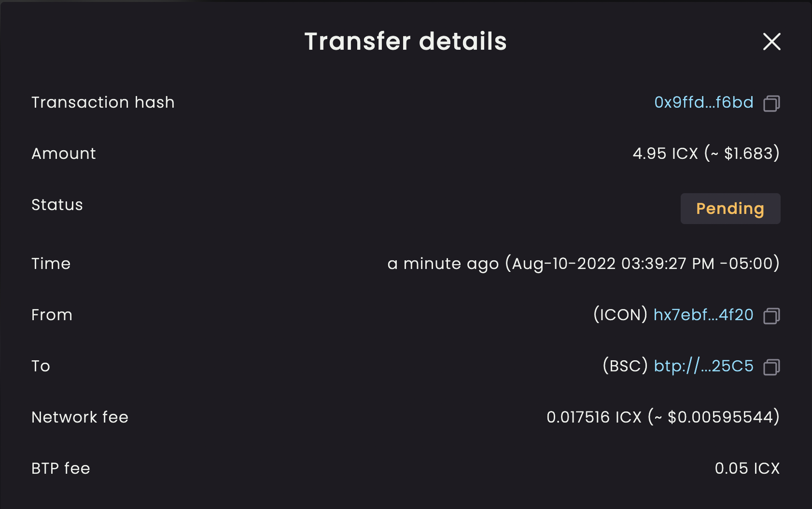
Task: Click the (ICON) network label on From row
Action: [621, 315]
